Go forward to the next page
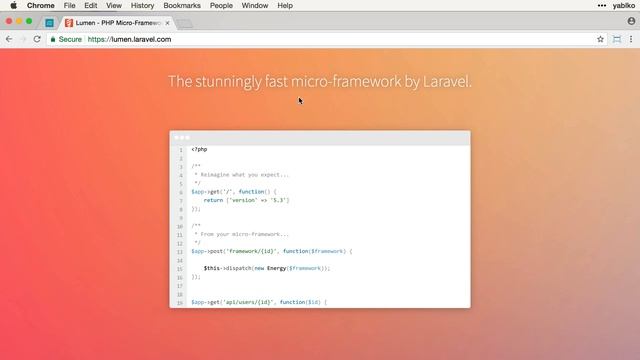 (23, 39)
